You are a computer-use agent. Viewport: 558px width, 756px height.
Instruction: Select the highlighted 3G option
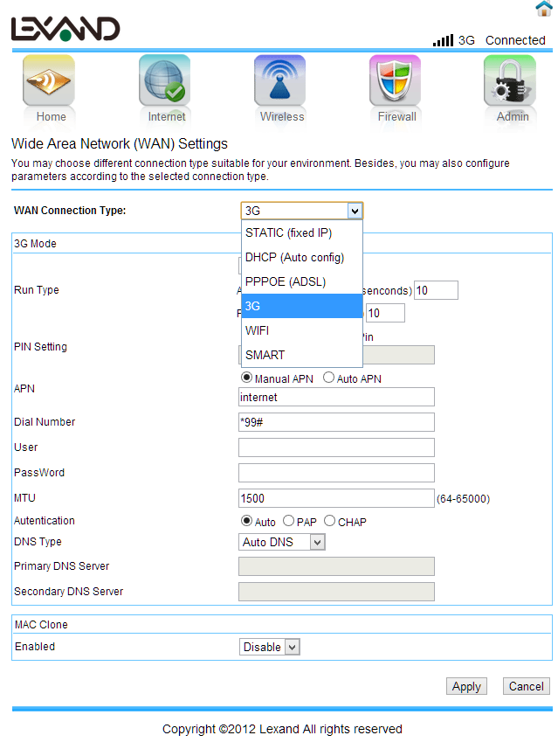pyautogui.click(x=301, y=306)
